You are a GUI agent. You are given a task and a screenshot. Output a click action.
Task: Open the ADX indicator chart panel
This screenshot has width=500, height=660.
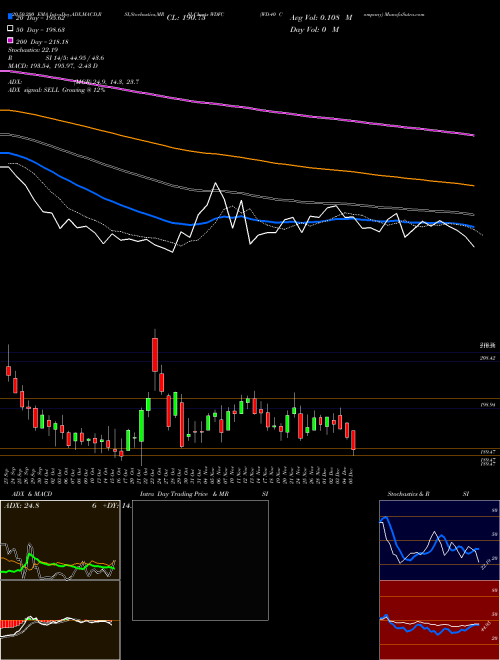[60, 540]
